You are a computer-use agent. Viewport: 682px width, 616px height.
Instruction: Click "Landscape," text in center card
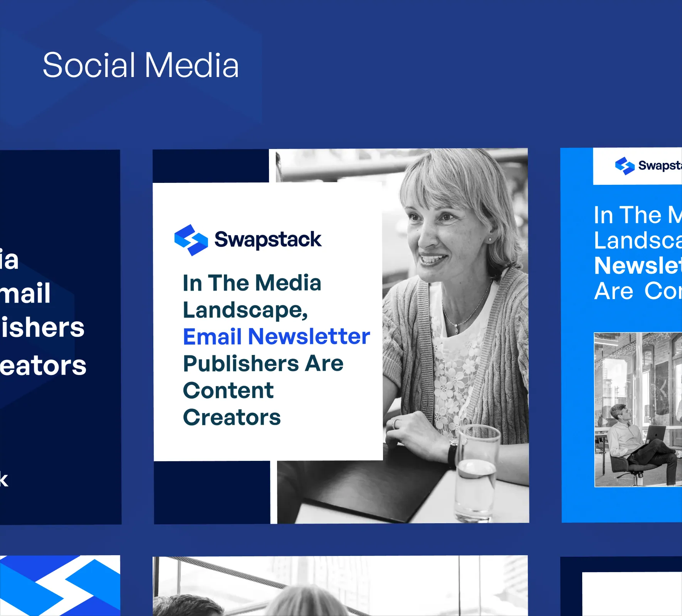click(245, 310)
